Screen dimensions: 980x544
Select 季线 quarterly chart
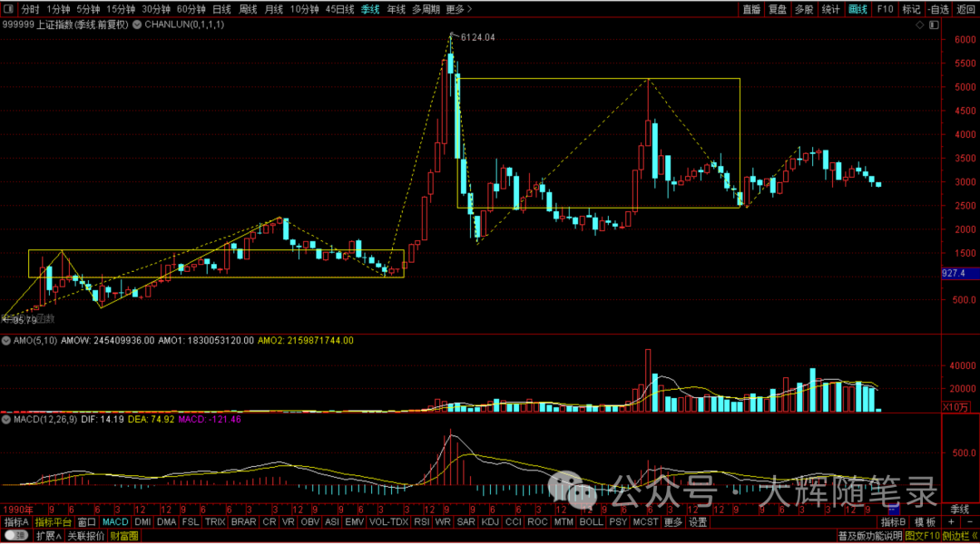[370, 9]
